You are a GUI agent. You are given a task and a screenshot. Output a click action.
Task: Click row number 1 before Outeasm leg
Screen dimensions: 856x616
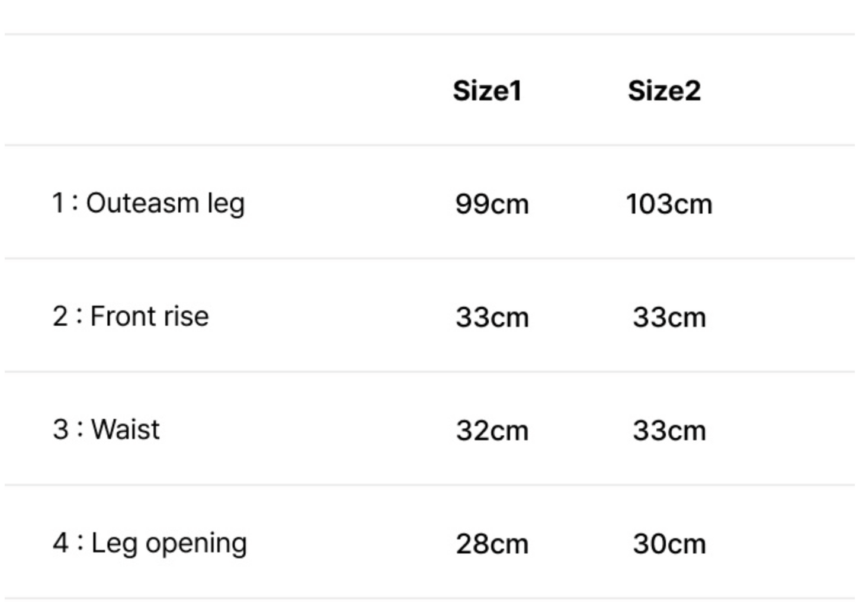(x=58, y=203)
